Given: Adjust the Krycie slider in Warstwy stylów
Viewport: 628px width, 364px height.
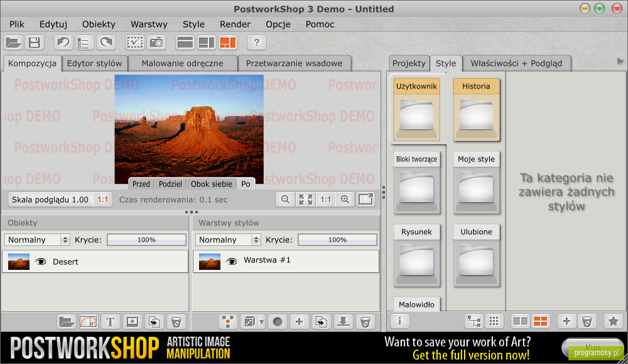Looking at the screenshot, I should click(x=338, y=240).
